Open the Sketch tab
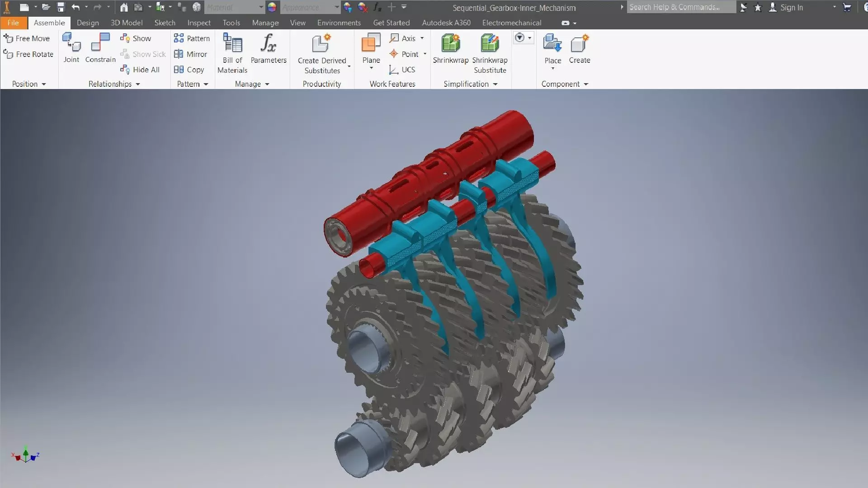Screen dimensions: 868x488 point(165,23)
